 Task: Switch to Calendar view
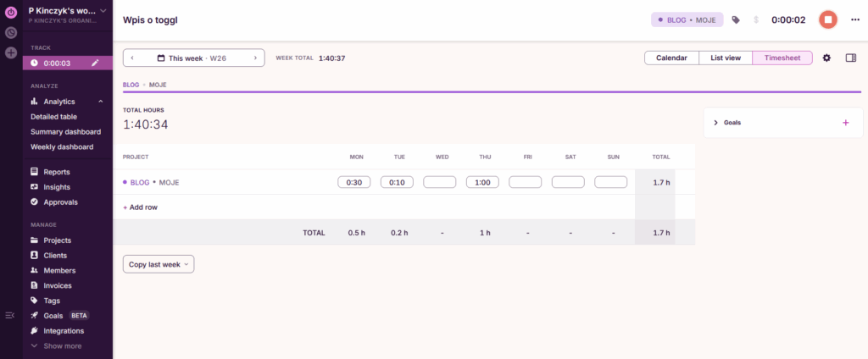671,58
